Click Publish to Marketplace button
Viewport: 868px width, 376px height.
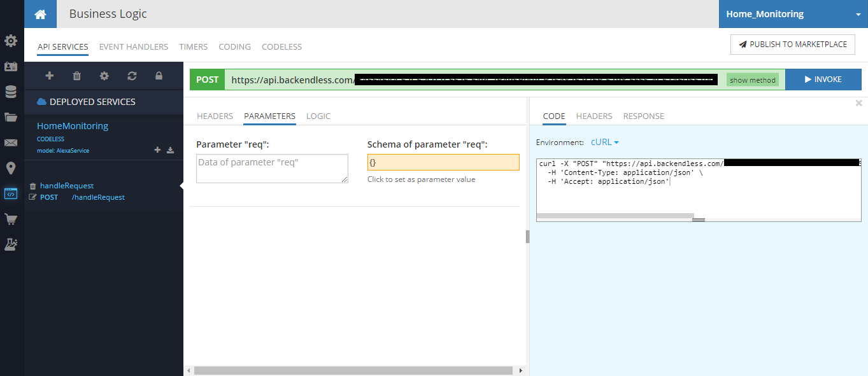point(792,45)
